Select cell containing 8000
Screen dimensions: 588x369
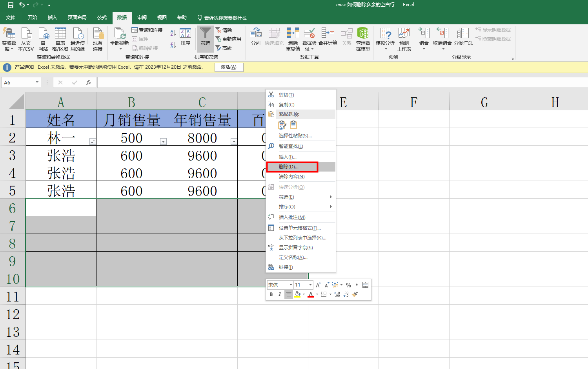(x=202, y=138)
